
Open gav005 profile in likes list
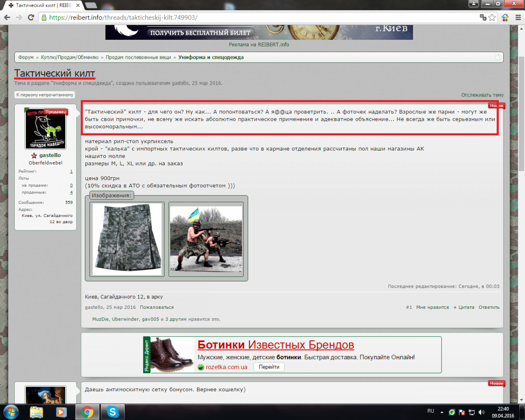(x=150, y=319)
